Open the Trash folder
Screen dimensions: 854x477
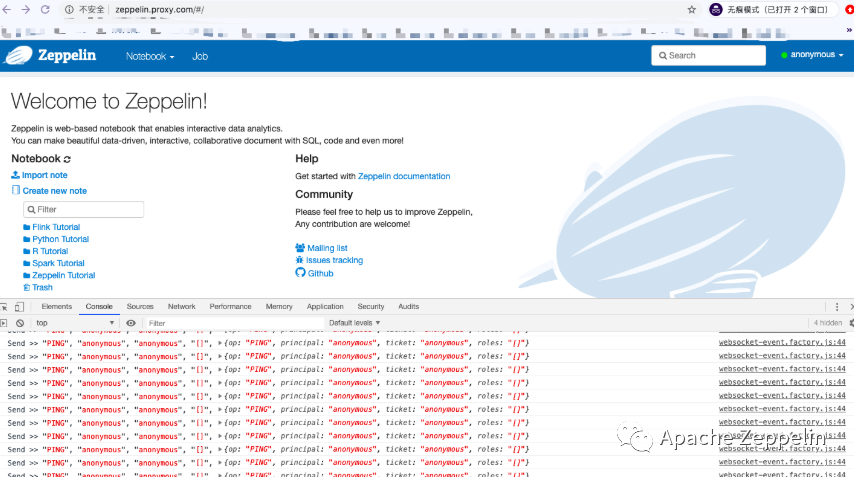click(x=42, y=287)
